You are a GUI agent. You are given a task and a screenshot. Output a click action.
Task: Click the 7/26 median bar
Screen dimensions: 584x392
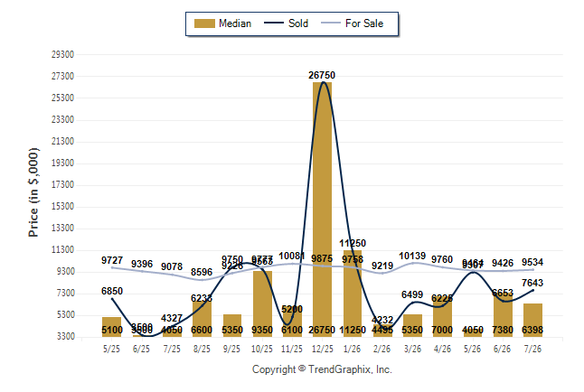click(x=533, y=320)
